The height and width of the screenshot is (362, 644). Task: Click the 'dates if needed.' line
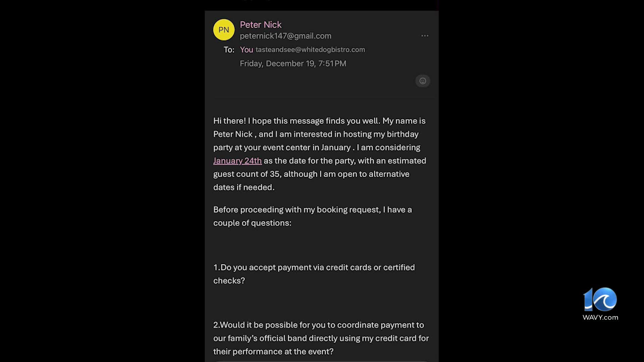[244, 187]
